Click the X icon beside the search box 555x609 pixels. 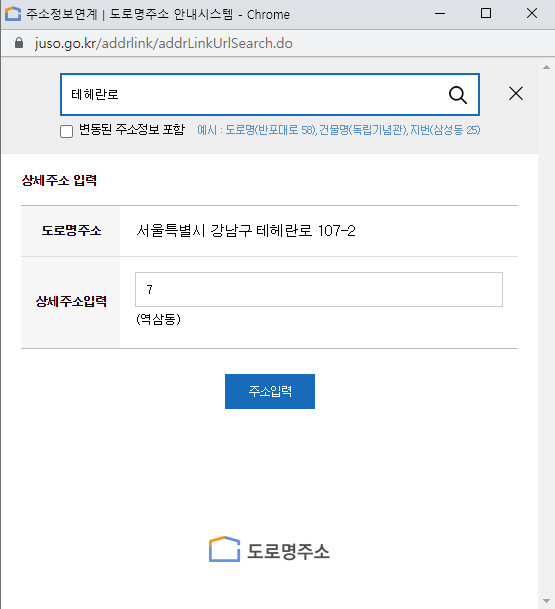tap(516, 94)
